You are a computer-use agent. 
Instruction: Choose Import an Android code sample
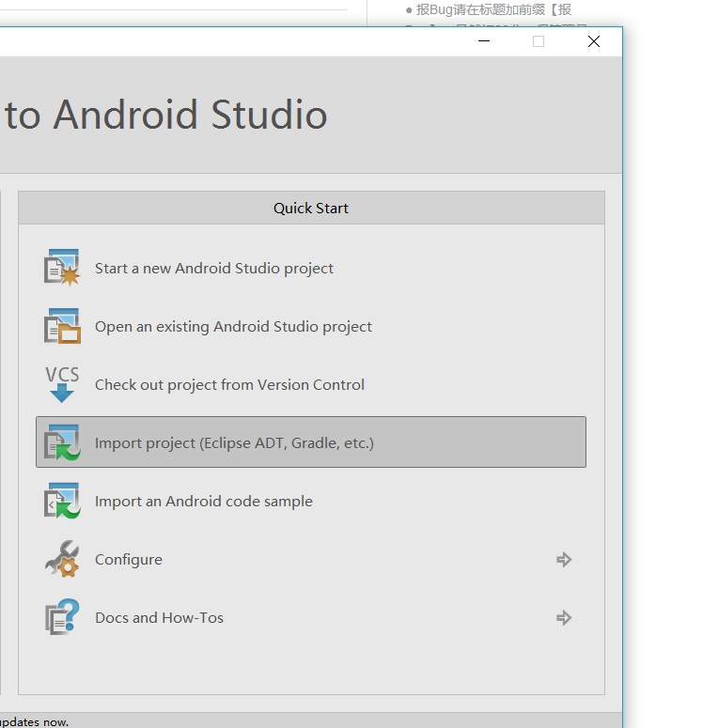tap(203, 502)
